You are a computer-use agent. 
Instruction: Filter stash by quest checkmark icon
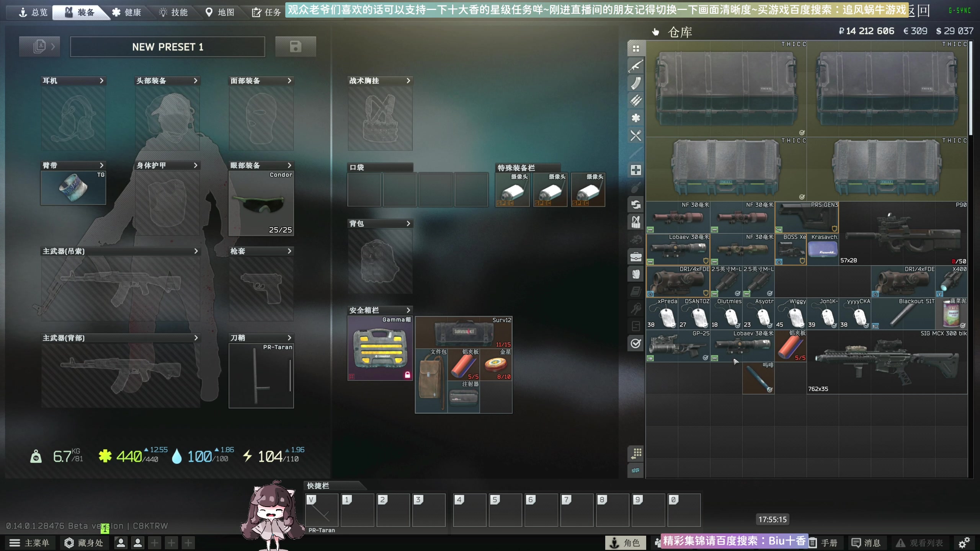[636, 343]
